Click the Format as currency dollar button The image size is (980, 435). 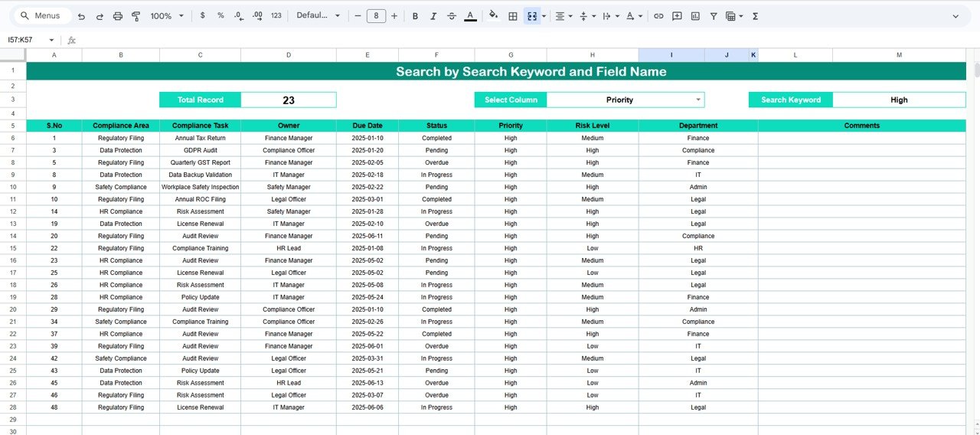click(x=202, y=16)
